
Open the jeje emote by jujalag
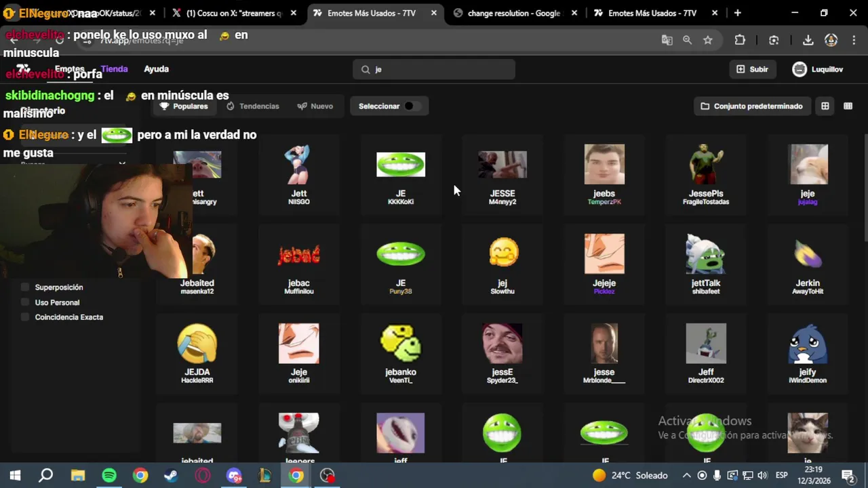pos(808,175)
